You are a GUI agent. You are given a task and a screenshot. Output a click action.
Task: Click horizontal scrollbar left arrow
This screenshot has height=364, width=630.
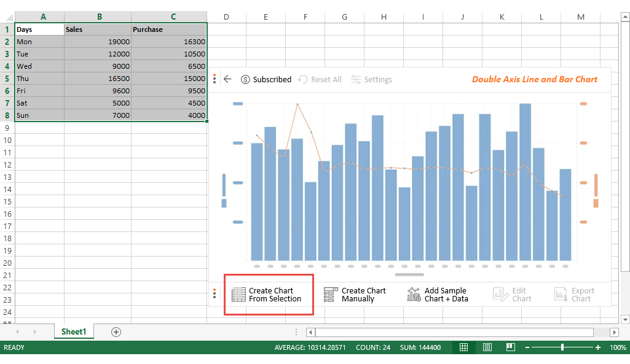[310, 332]
